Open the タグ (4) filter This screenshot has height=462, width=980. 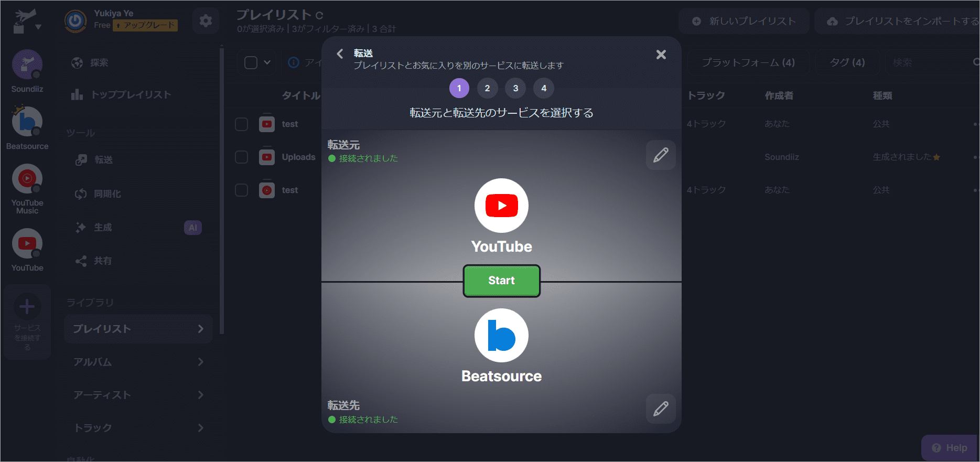[x=847, y=63]
